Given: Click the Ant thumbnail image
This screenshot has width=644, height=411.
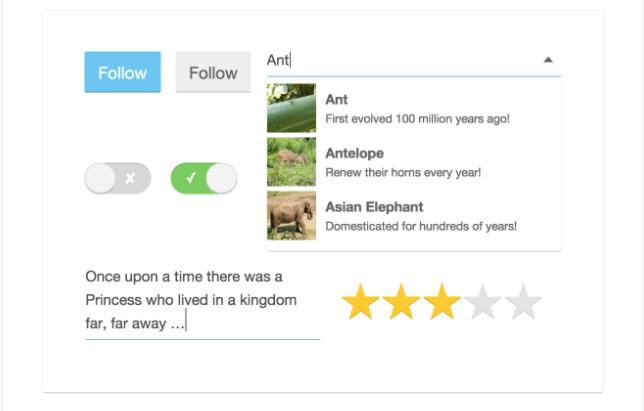Looking at the screenshot, I should [x=292, y=109].
